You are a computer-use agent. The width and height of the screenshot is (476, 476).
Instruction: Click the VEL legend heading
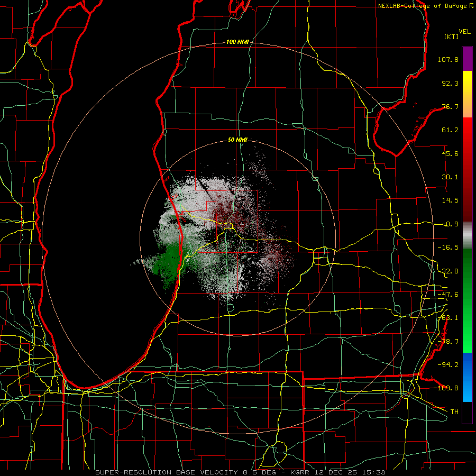click(x=464, y=32)
